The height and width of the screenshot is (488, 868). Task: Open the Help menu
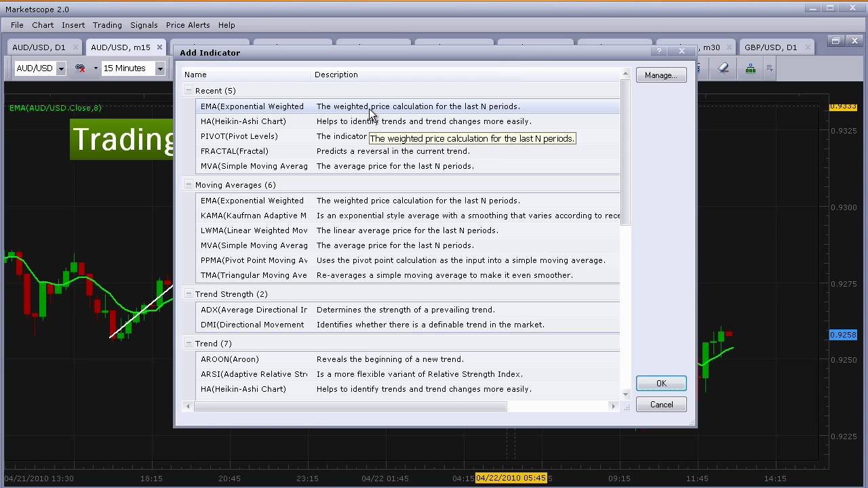pyautogui.click(x=226, y=25)
